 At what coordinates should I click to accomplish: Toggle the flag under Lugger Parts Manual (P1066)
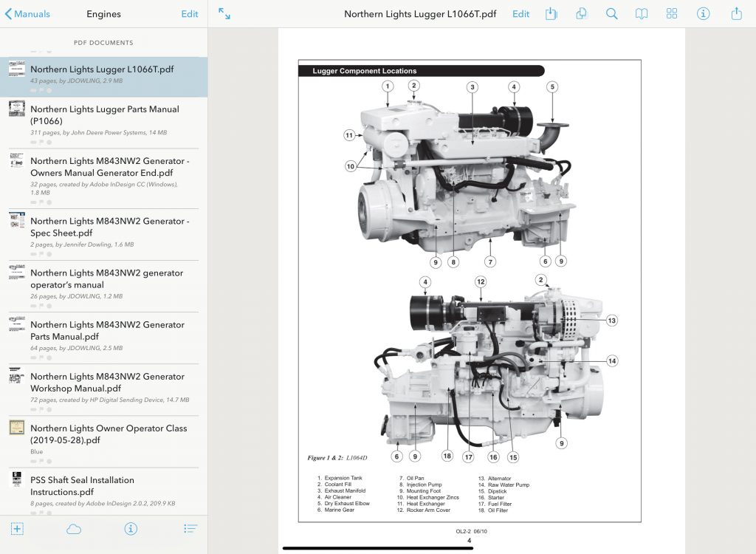[x=41, y=143]
